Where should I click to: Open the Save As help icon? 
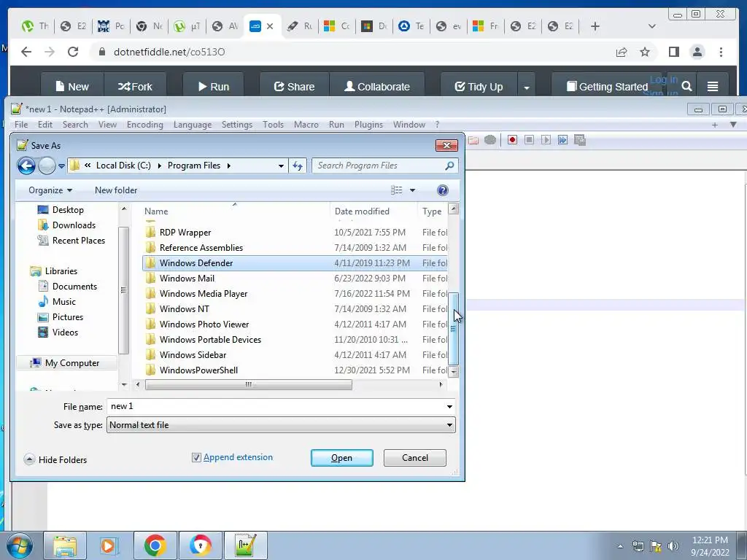coord(443,190)
